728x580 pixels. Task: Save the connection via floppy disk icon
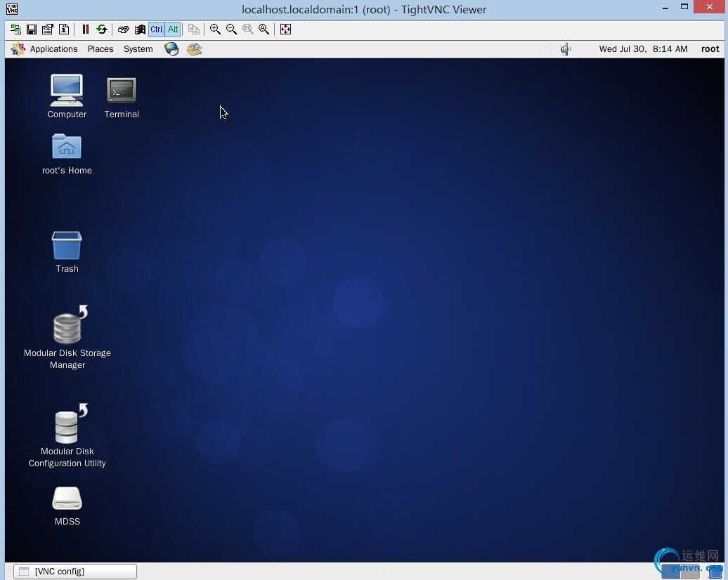[x=32, y=29]
